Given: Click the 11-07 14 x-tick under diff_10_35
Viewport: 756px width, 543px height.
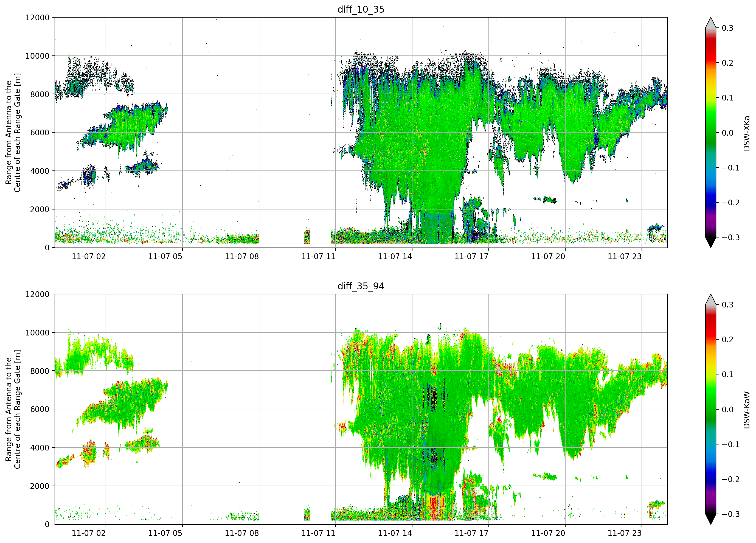Looking at the screenshot, I should [395, 256].
